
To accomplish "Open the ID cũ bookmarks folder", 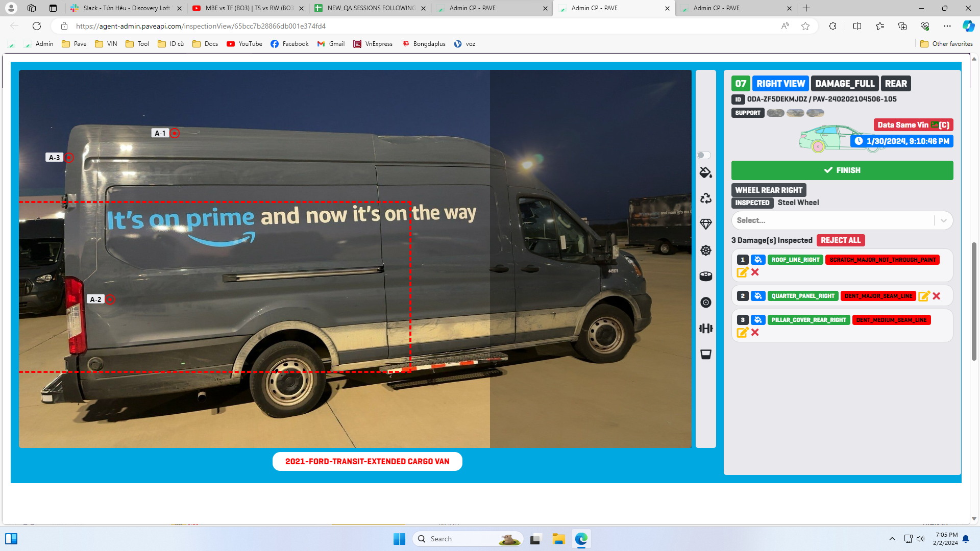I will click(171, 44).
